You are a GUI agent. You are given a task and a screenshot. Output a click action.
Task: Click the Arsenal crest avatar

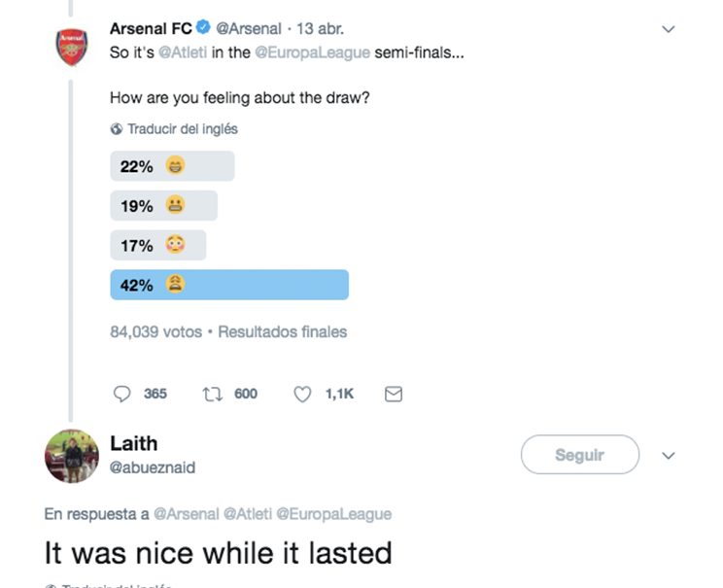coord(72,47)
